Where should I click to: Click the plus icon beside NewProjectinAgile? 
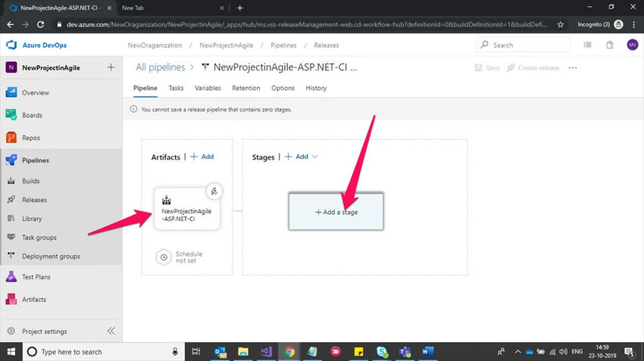pos(111,67)
